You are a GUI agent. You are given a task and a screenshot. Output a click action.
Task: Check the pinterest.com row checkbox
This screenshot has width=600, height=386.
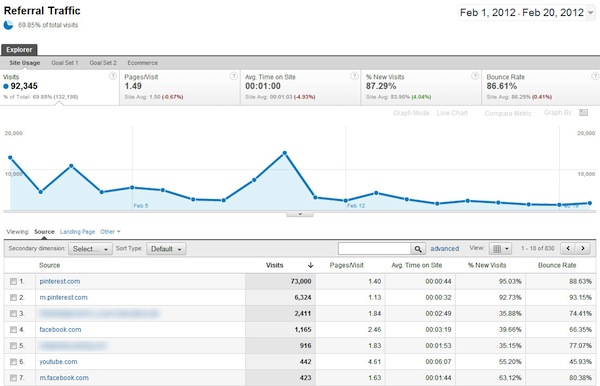point(13,282)
